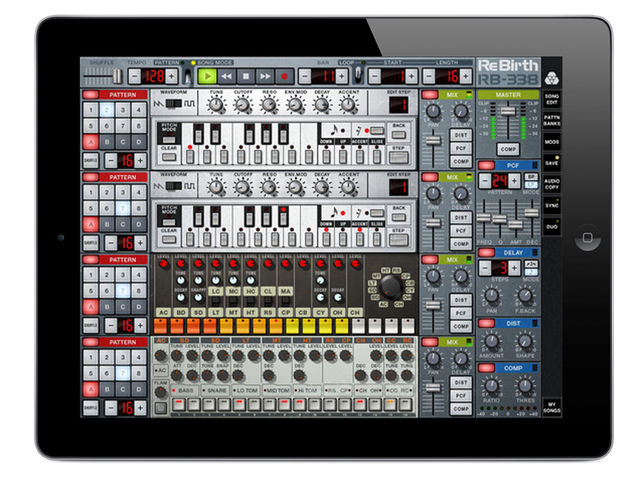Enable Dist on the first mixer channel
The width and height of the screenshot is (640, 480).
coord(461,135)
